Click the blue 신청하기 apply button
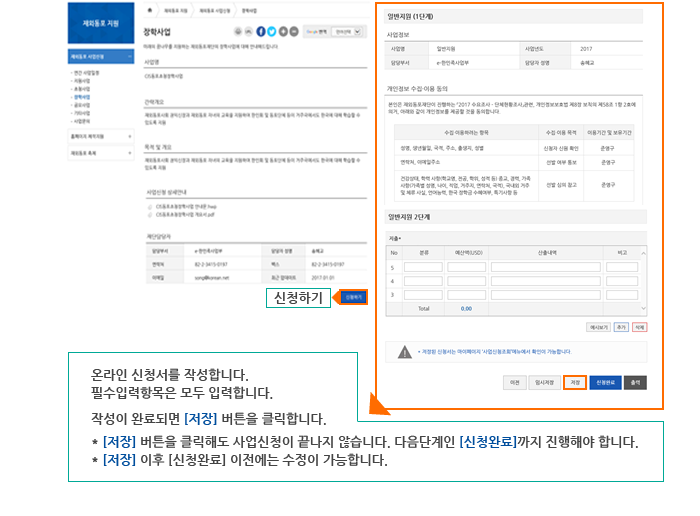The image size is (700, 516). (x=354, y=297)
